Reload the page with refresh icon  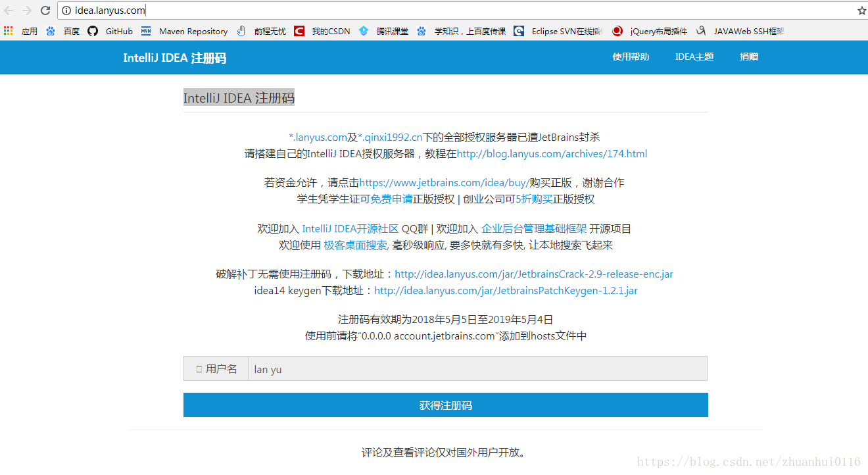point(45,11)
